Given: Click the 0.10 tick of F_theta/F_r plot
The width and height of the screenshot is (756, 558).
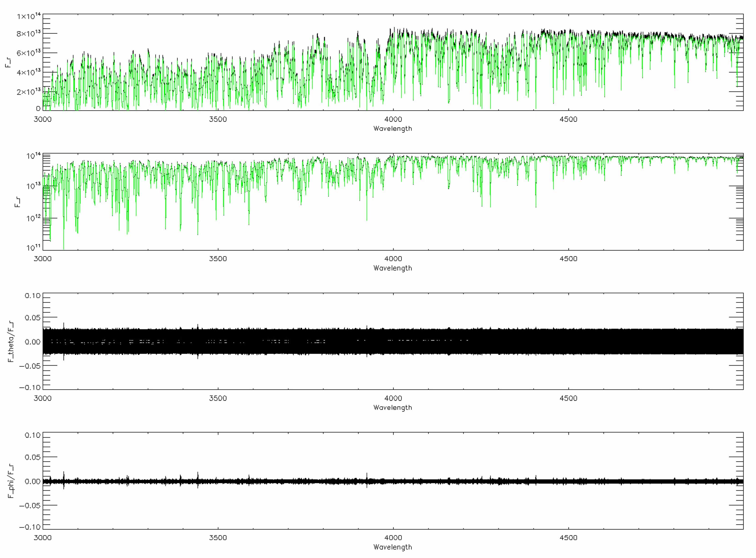Looking at the screenshot, I should pos(33,296).
